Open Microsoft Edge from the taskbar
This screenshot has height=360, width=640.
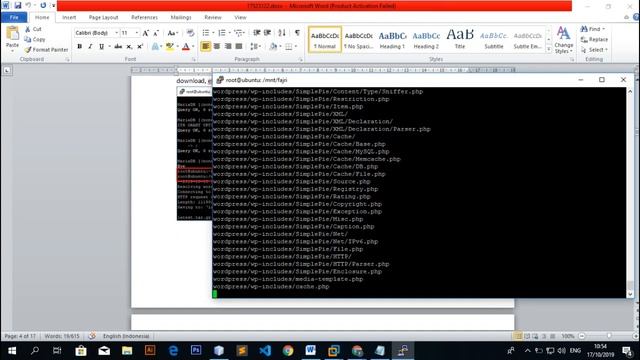[173, 350]
